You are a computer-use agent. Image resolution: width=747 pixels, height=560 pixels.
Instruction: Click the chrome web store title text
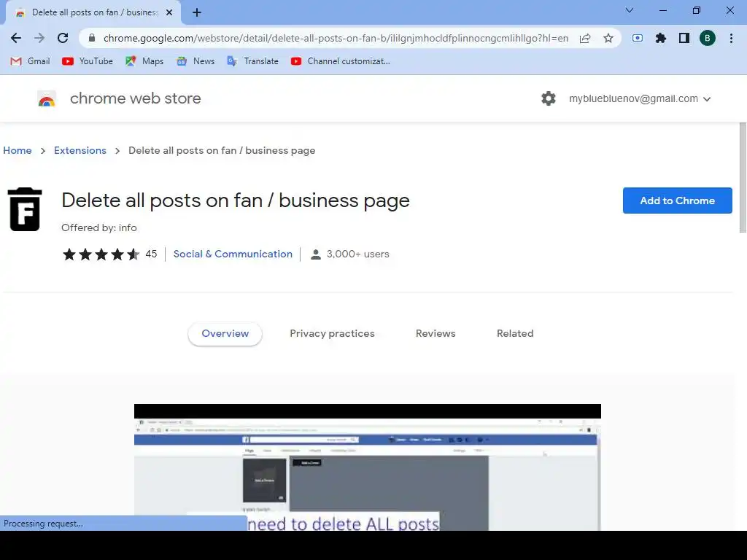135,98
